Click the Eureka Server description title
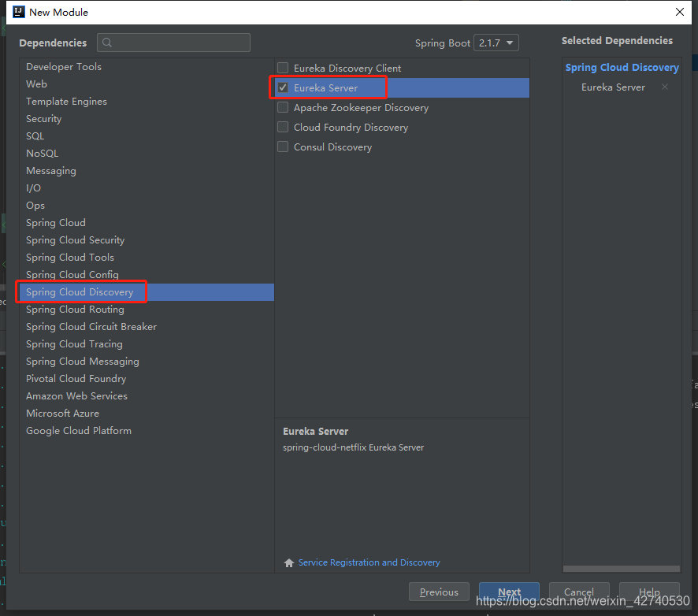Image resolution: width=698 pixels, height=616 pixels. (x=316, y=432)
